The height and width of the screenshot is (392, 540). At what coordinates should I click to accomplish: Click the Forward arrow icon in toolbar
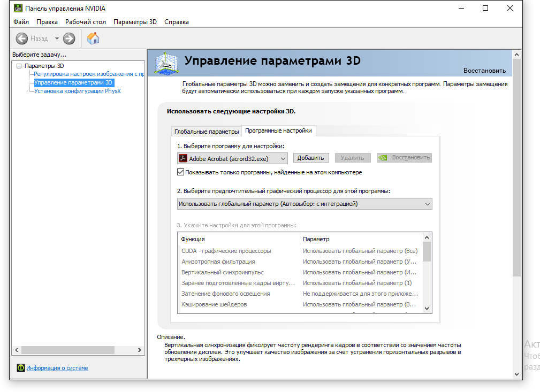pos(69,39)
